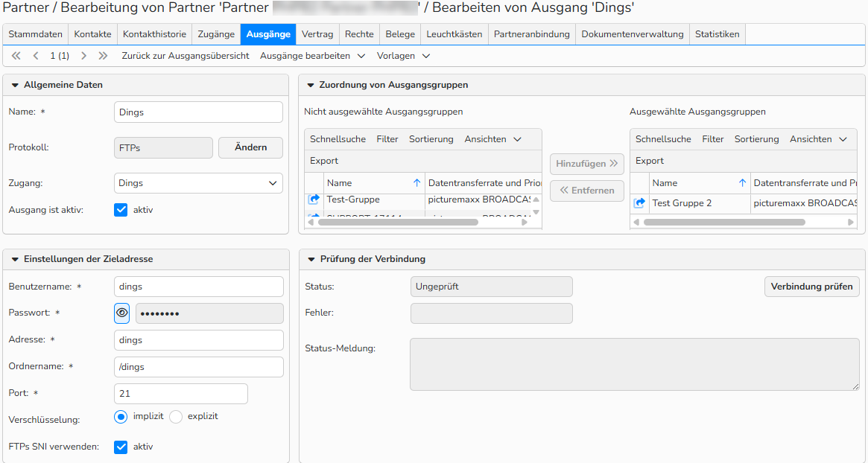
Task: Switch to Kontakte tab
Action: (92, 34)
